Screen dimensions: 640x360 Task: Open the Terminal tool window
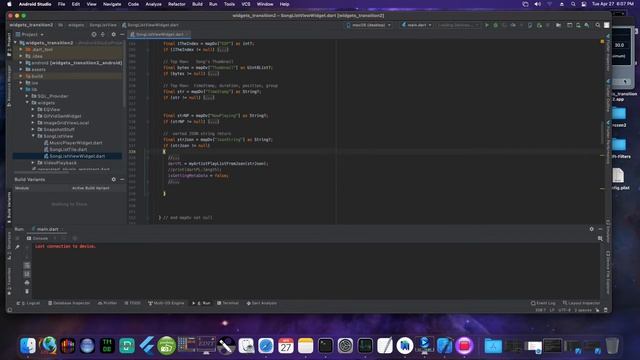(228, 303)
